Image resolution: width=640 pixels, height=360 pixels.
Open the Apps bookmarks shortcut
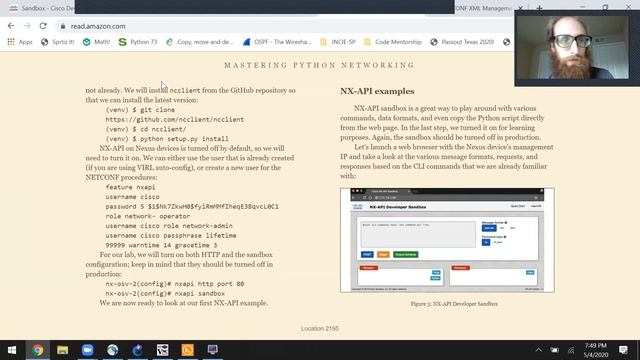(x=20, y=42)
